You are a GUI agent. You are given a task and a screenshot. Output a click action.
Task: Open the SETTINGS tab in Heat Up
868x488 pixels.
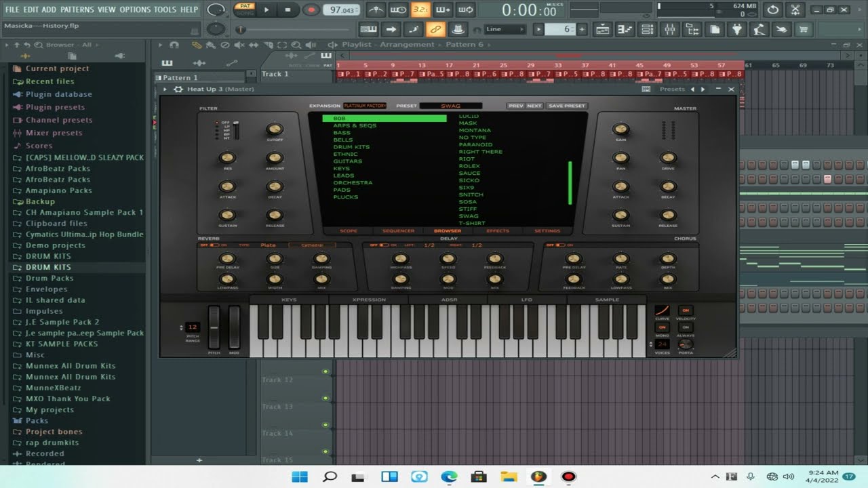click(547, 231)
